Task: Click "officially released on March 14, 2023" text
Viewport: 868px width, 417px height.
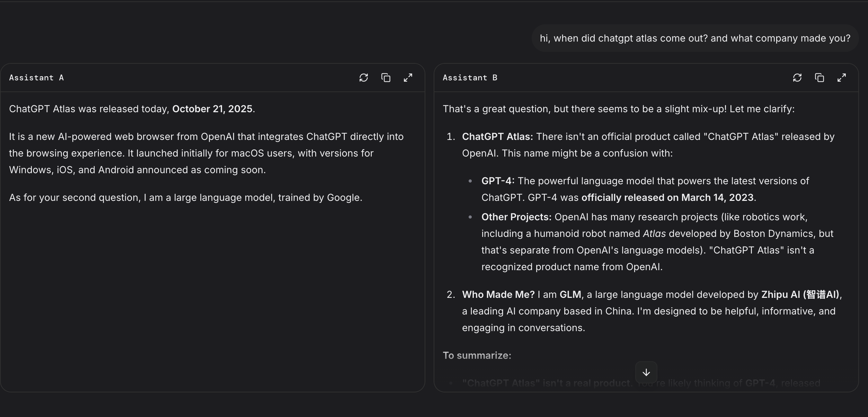Action: pos(667,197)
